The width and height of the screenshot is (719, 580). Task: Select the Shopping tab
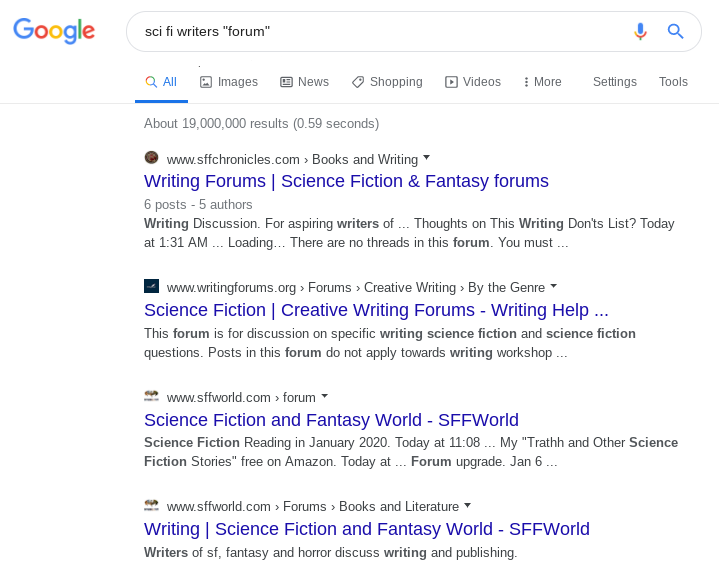(387, 82)
